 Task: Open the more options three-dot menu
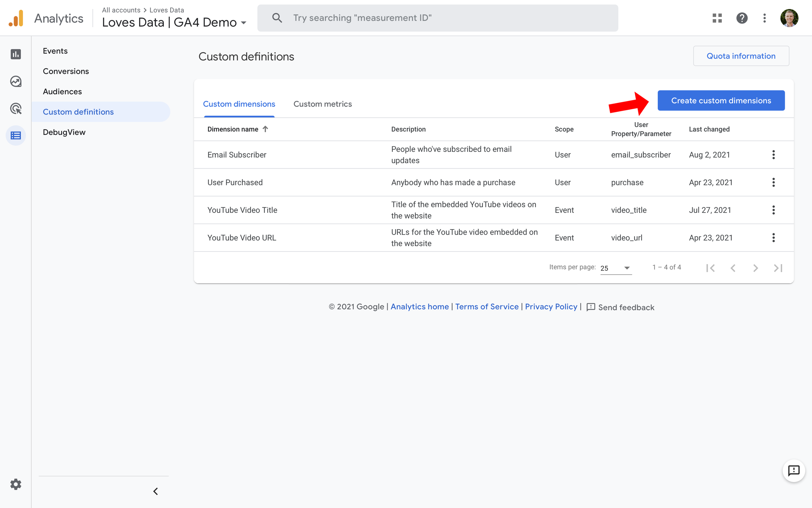point(764,18)
